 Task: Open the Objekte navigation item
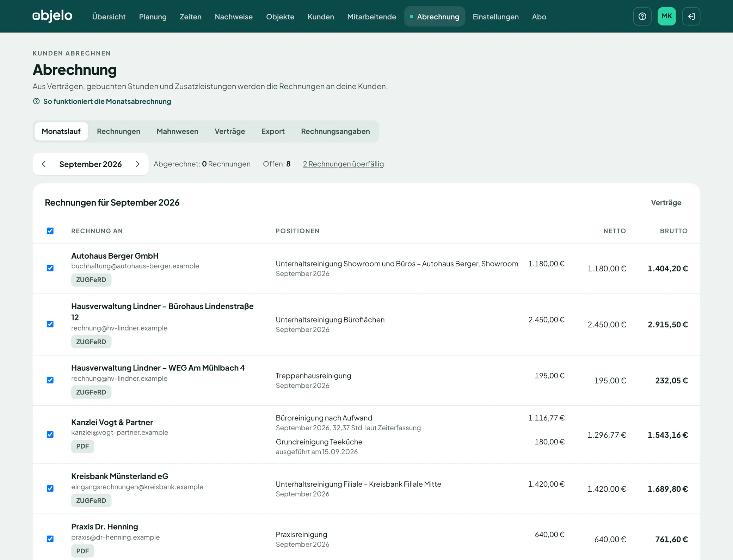(x=280, y=17)
